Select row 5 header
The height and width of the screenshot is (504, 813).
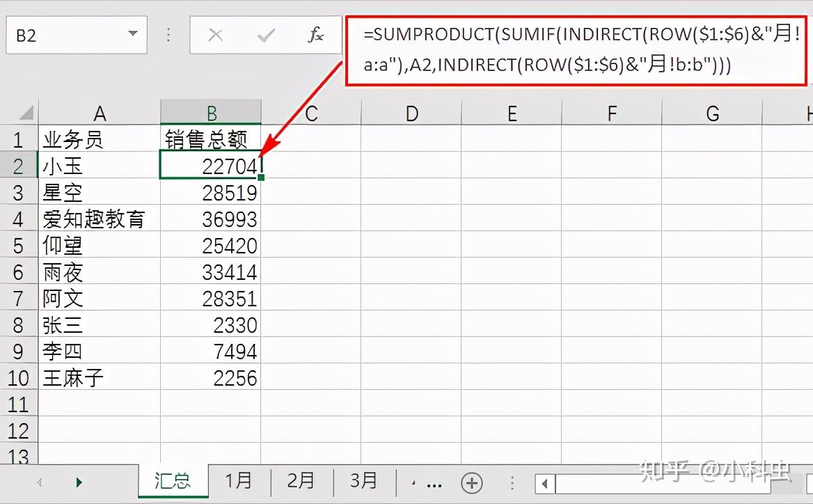click(19, 245)
